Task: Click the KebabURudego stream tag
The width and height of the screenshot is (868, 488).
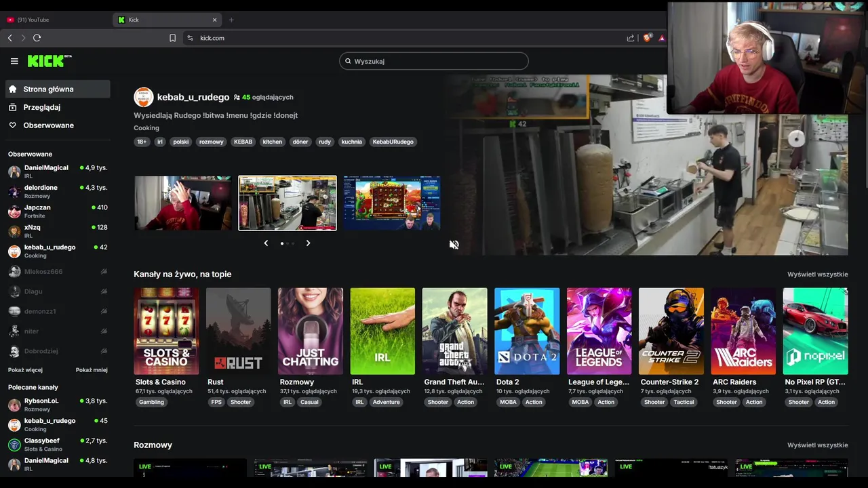Action: click(x=393, y=142)
